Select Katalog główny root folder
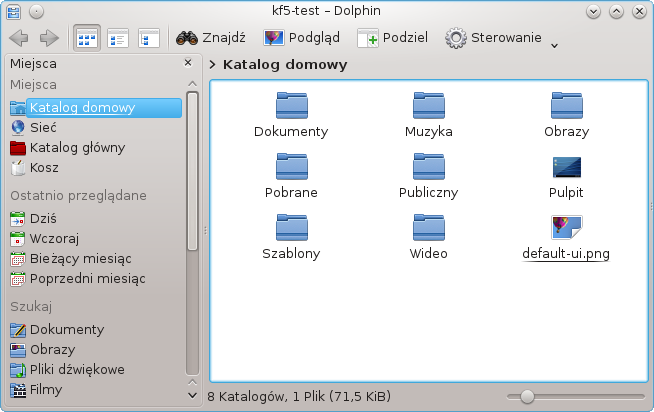Viewport: 654px width, 412px height. [76, 147]
